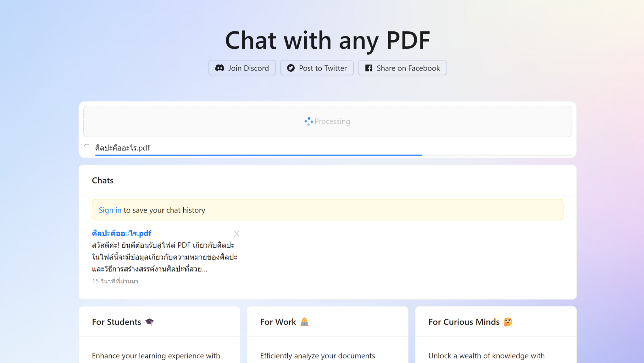Click the Discord logo icon

[x=221, y=68]
